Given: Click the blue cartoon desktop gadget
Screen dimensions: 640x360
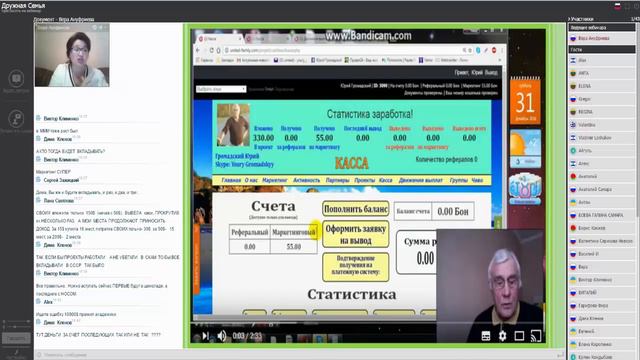Looking at the screenshot, I should click(525, 188).
